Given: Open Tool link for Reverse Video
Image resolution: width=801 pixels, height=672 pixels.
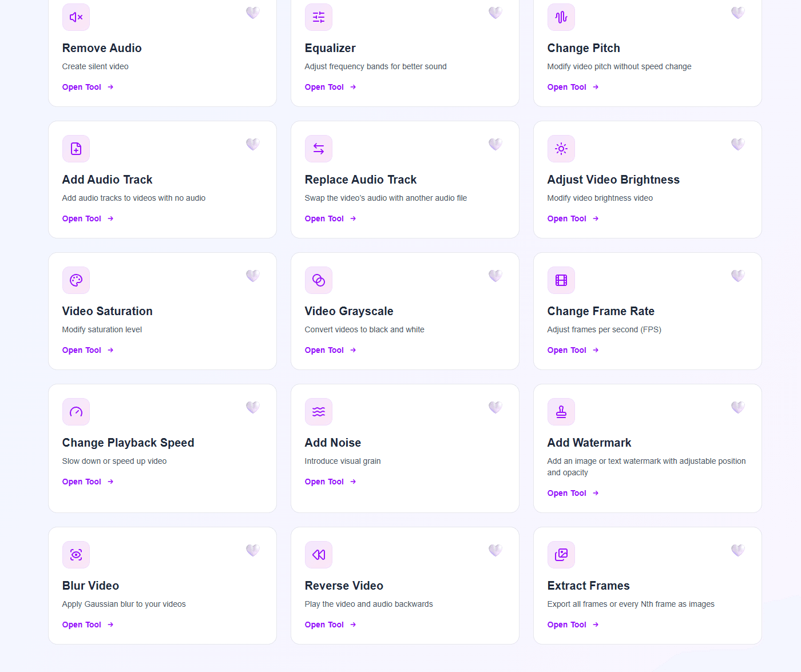Looking at the screenshot, I should (x=331, y=625).
